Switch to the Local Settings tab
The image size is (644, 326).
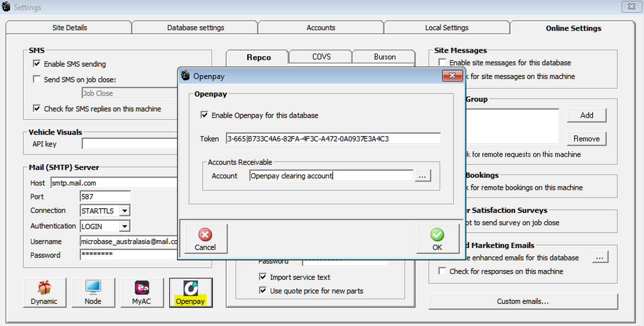pos(447,28)
